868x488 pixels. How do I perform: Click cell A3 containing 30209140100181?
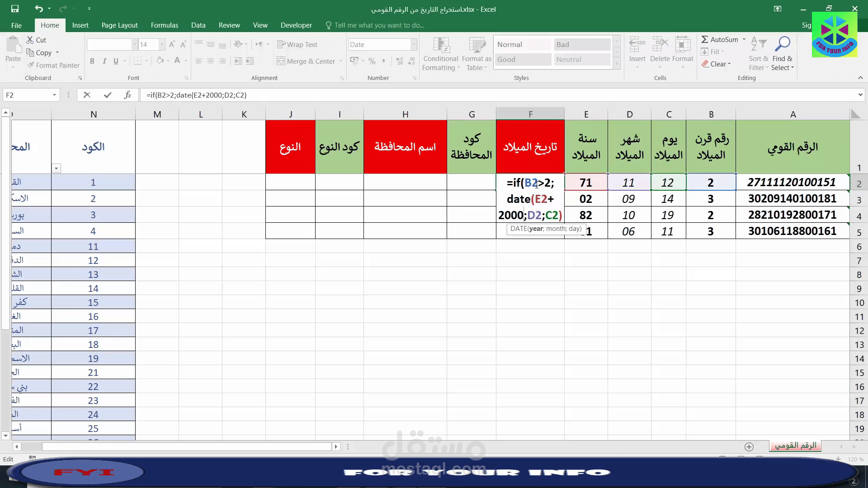point(792,199)
